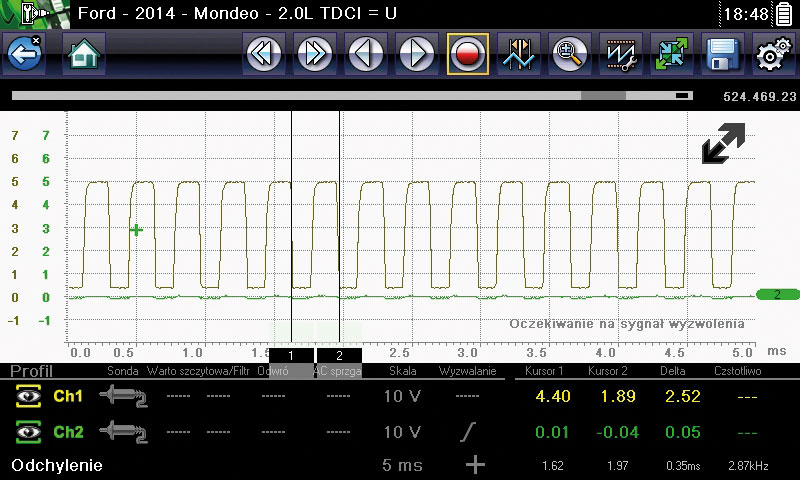Image resolution: width=800 pixels, height=480 pixels.
Task: Click the back arrow button
Action: click(x=24, y=54)
